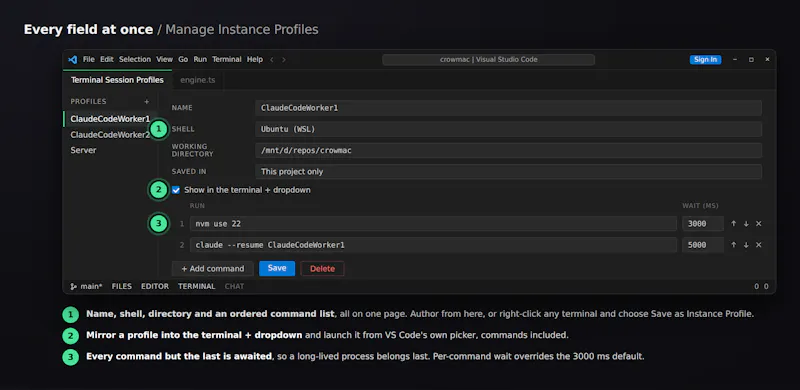Click FILES in the status bar
The height and width of the screenshot is (390, 800).
click(x=122, y=286)
